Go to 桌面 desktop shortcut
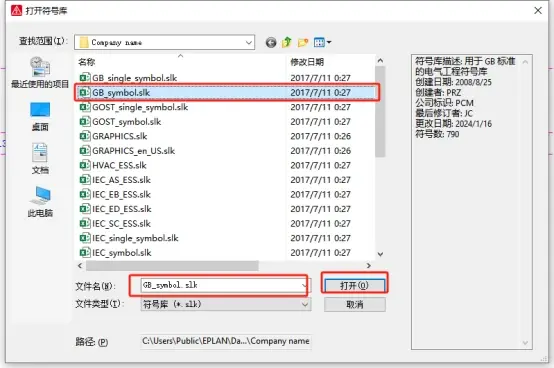The height and width of the screenshot is (368, 554). [x=40, y=117]
